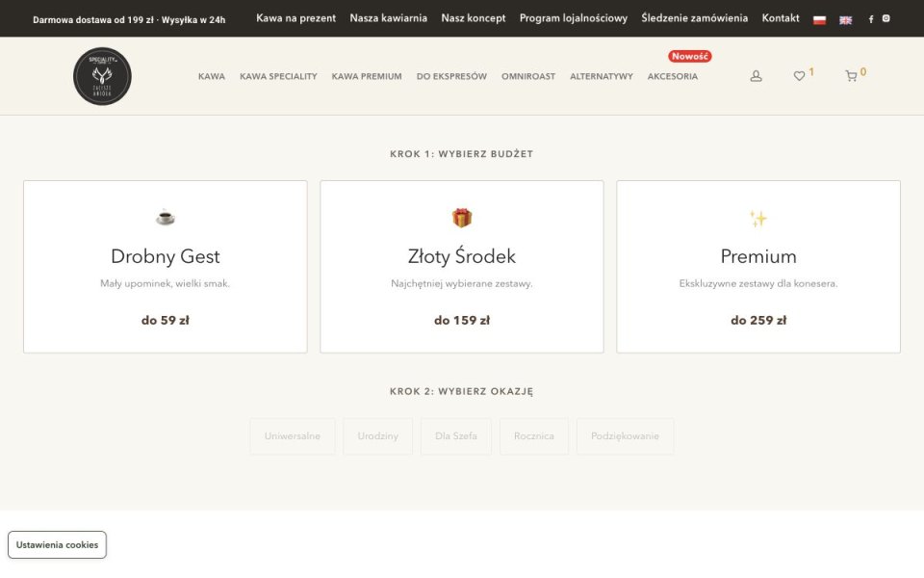The image size is (924, 578).
Task: Select the Dla Szefa occasion
Action: coord(456,435)
